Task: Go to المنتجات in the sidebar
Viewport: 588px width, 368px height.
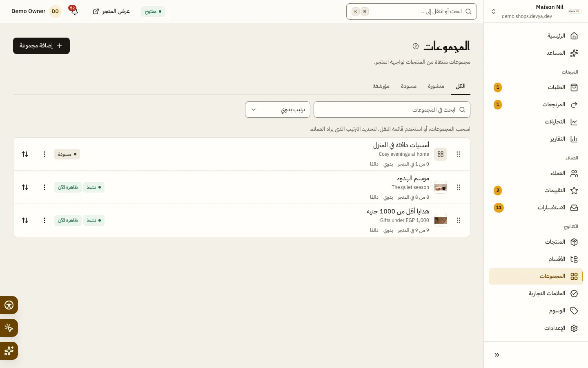Action: coord(536,242)
